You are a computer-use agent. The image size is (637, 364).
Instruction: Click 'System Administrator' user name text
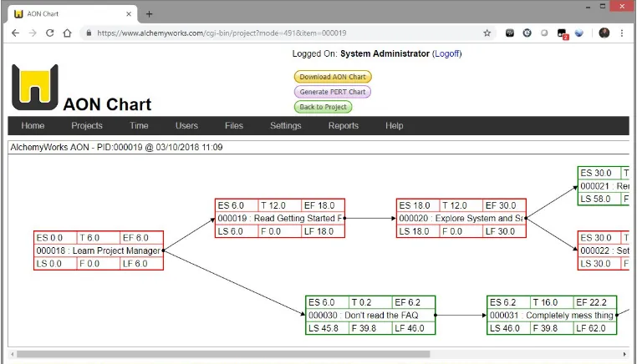[385, 53]
